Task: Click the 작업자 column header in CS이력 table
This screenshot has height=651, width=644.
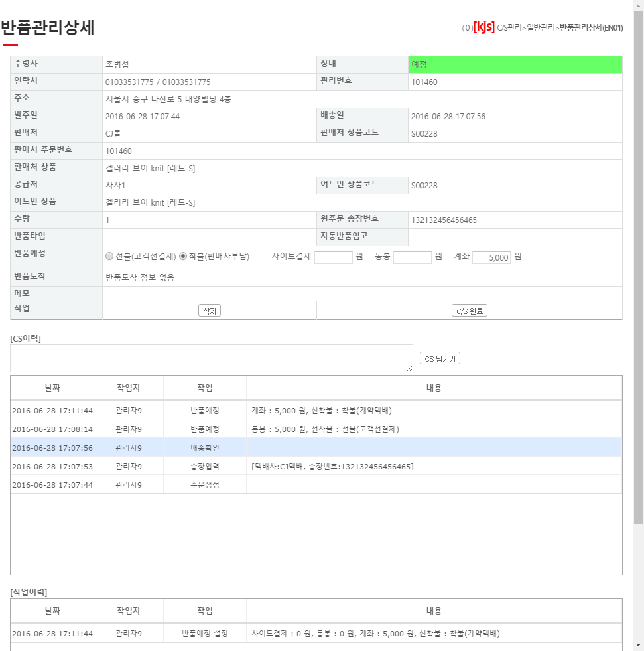Action: click(128, 388)
